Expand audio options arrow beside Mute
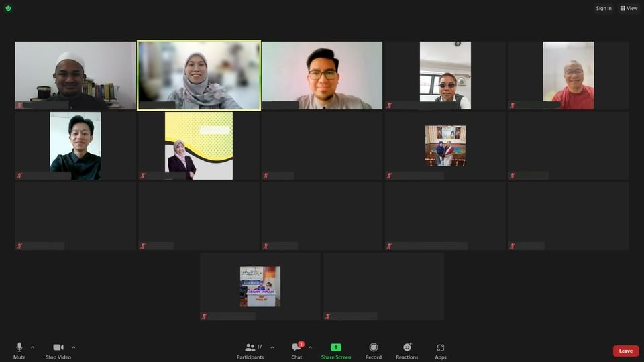 (32, 347)
